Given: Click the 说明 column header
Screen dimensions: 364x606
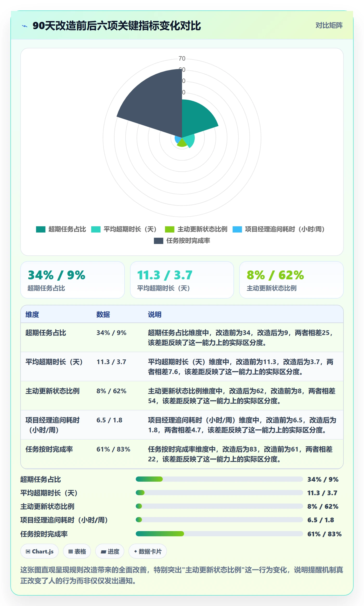Looking at the screenshot, I should [x=155, y=315].
